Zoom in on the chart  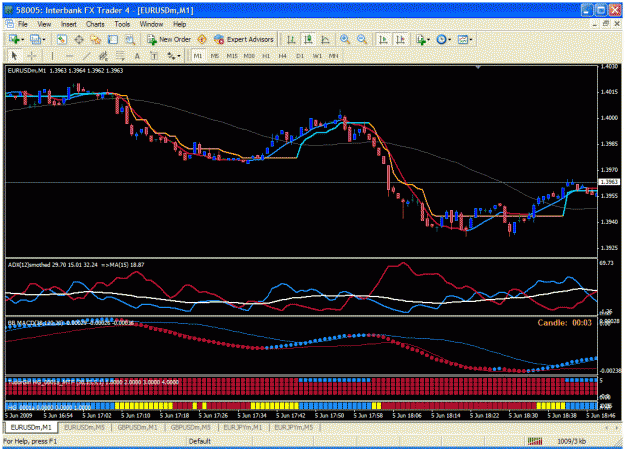(345, 39)
